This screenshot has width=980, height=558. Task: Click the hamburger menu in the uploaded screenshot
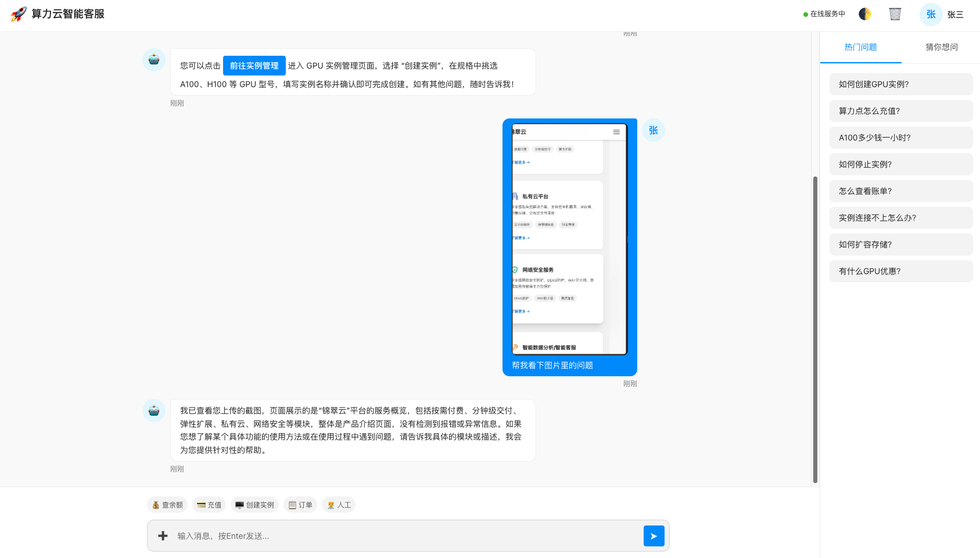[x=616, y=132]
